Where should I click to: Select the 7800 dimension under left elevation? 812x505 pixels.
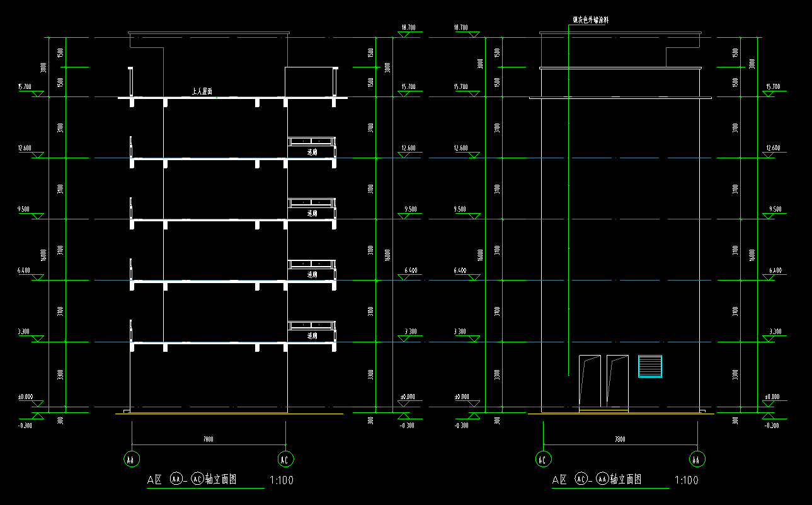(x=208, y=439)
